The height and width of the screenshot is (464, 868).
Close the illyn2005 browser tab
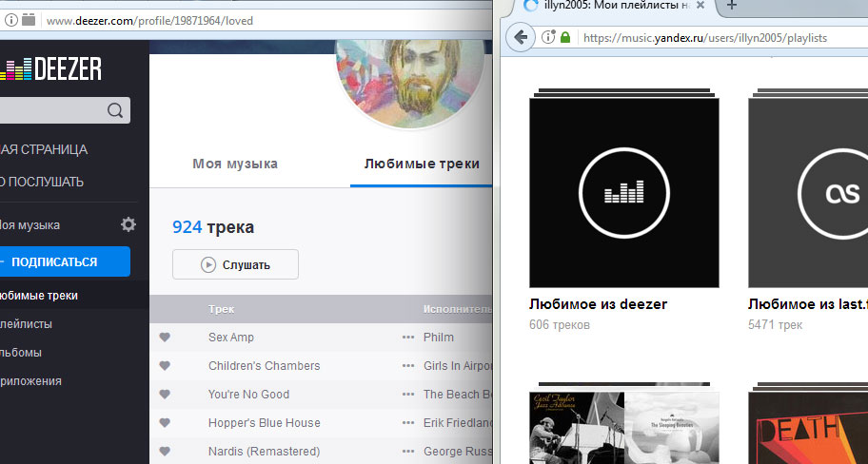[700, 6]
